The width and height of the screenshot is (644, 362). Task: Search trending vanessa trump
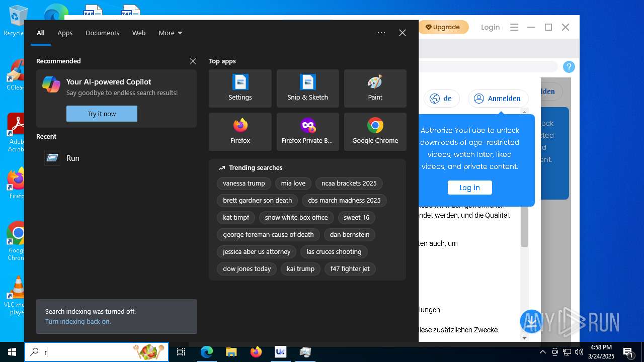(x=244, y=184)
